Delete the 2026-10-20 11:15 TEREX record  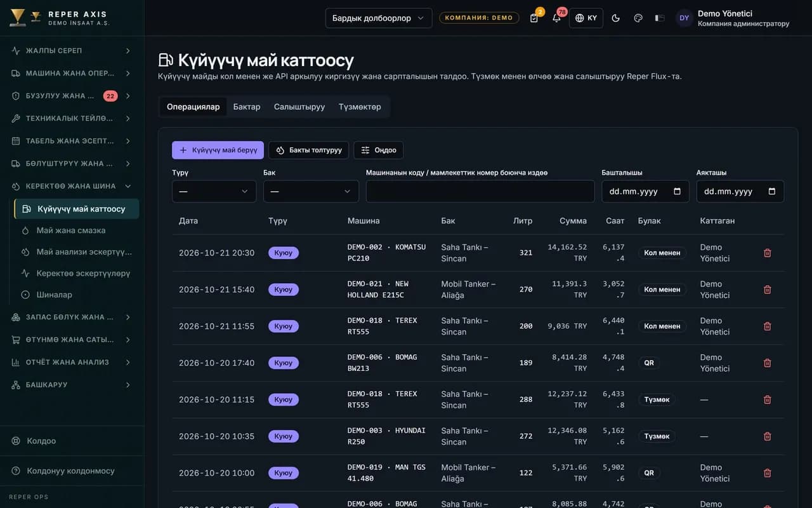768,399
